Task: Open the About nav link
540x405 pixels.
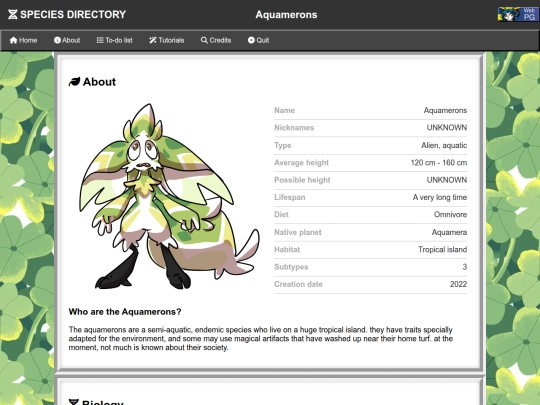Action: tap(67, 40)
